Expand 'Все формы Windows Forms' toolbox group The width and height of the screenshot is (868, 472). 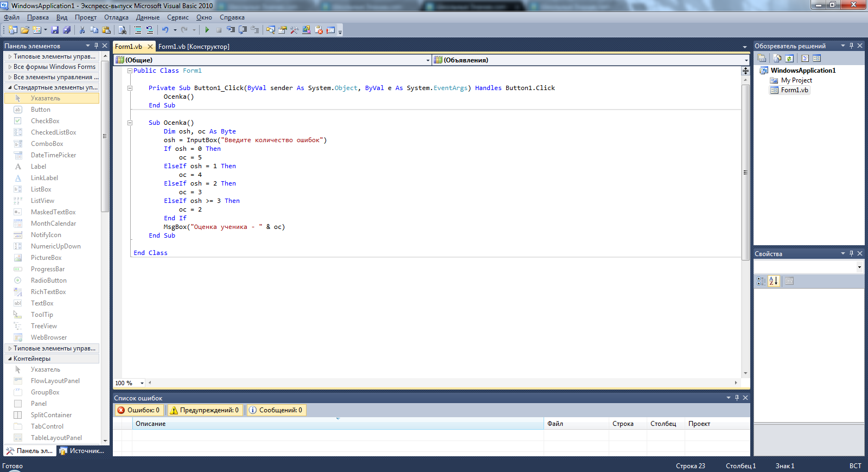pyautogui.click(x=52, y=67)
